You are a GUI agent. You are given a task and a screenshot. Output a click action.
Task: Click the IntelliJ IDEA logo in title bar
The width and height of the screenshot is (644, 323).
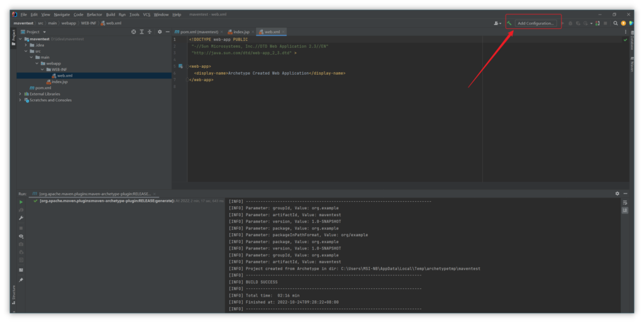15,14
